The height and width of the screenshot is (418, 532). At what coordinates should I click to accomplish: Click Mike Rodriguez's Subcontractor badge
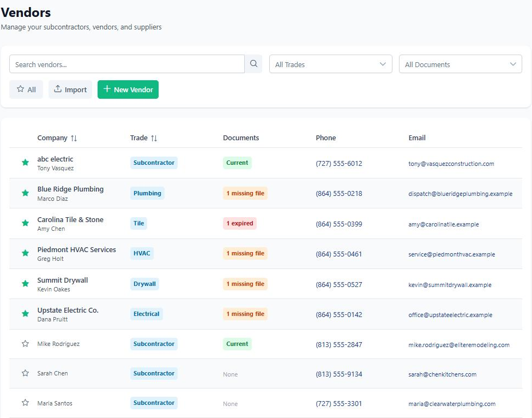pyautogui.click(x=154, y=344)
